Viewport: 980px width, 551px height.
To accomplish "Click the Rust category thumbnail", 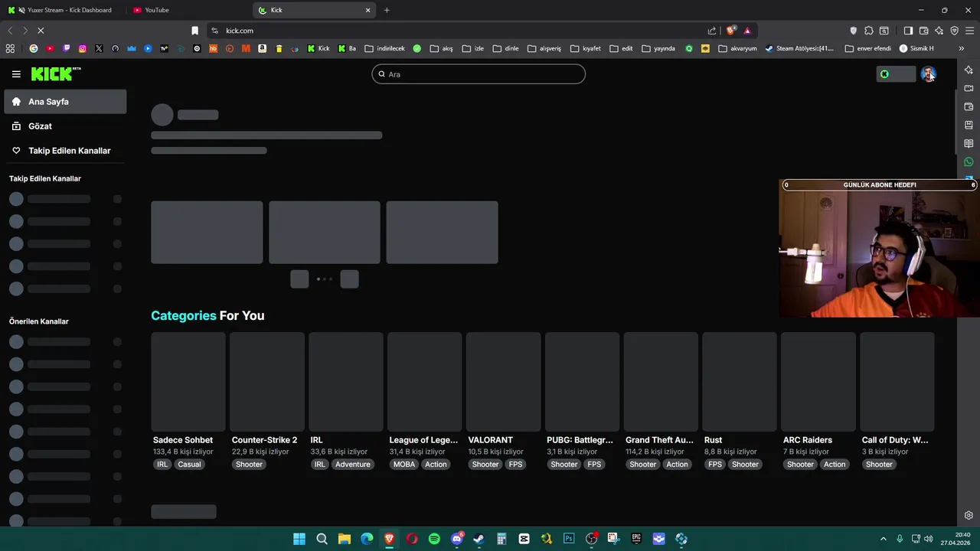I will click(740, 382).
